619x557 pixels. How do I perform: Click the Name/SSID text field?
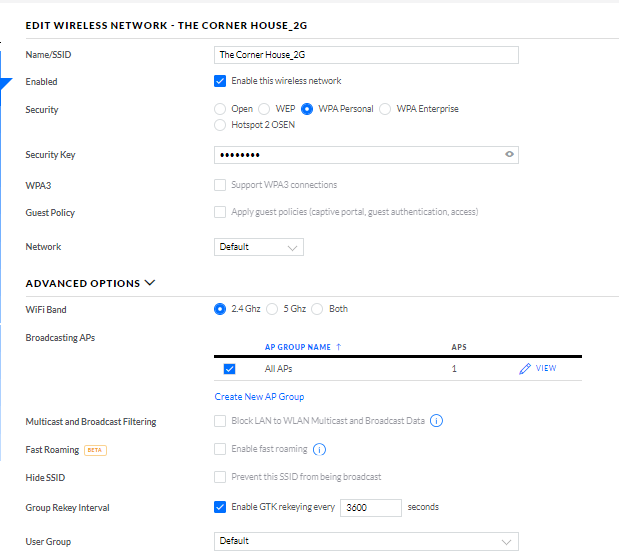(366, 55)
